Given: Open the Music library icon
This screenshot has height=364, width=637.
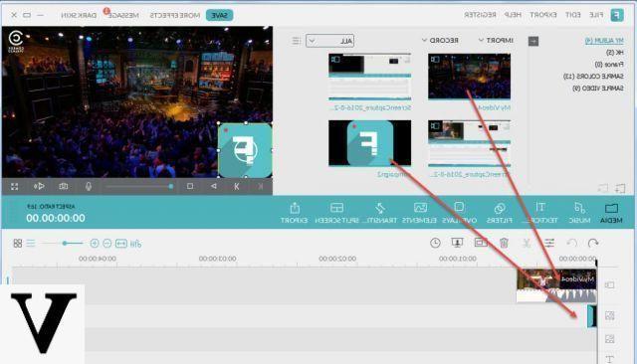Looking at the screenshot, I should [579, 213].
